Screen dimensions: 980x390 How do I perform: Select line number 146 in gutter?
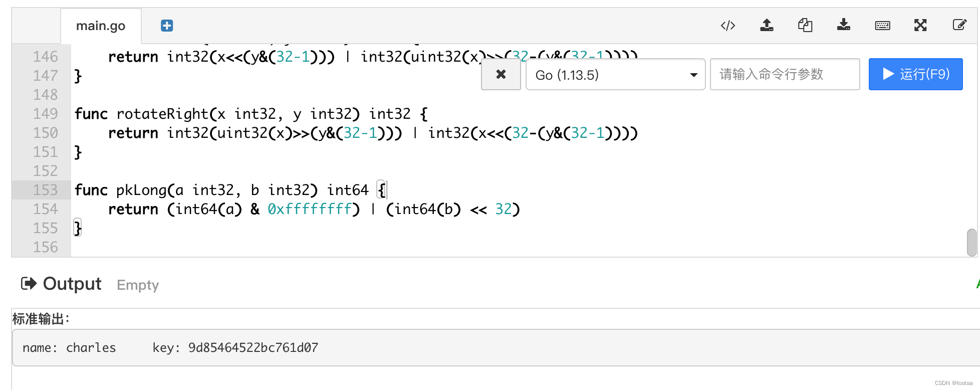point(46,57)
